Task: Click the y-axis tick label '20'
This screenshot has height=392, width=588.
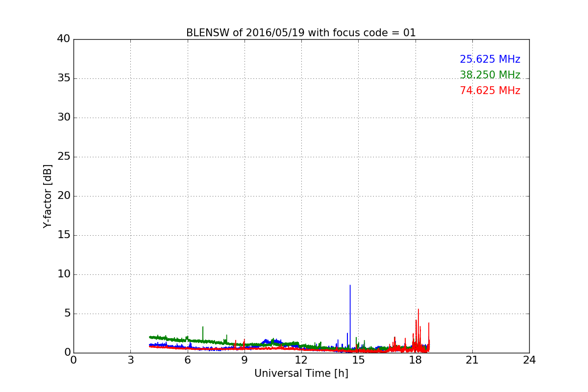Action: 64,196
